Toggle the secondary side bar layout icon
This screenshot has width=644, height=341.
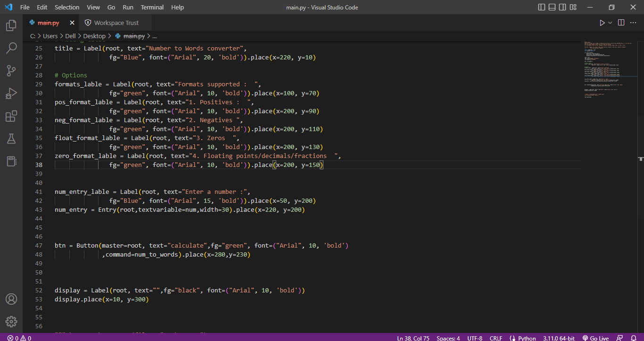[563, 7]
